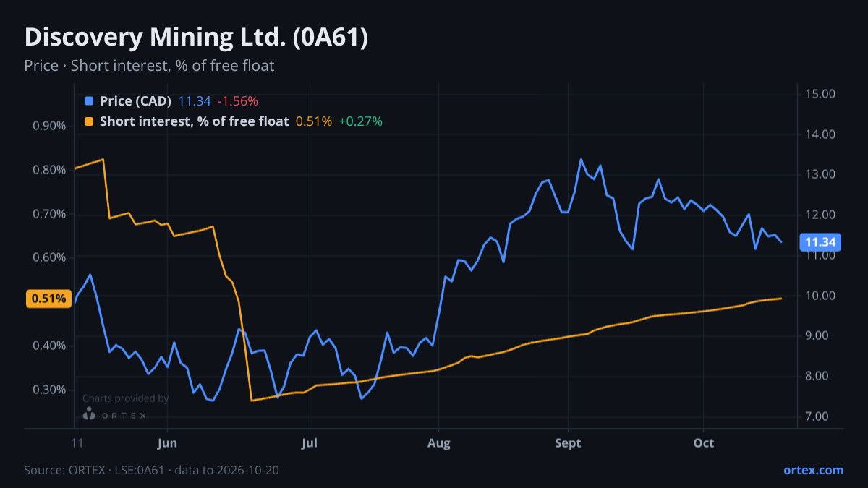Click the Aug x-axis label
The image size is (868, 488).
[x=438, y=442]
